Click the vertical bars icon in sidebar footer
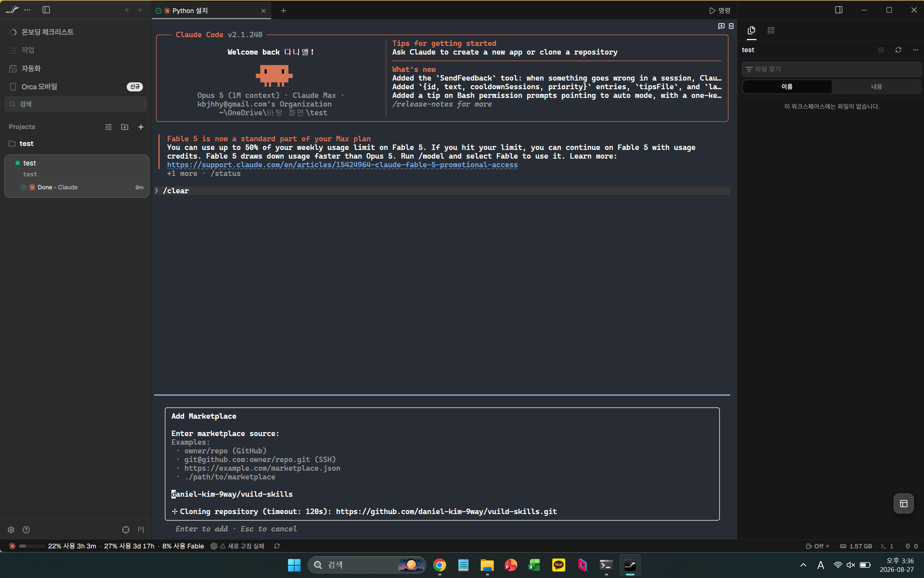 141,530
